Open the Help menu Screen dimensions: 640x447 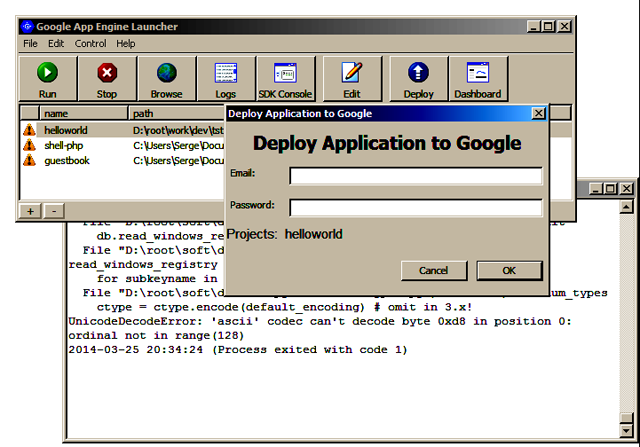coord(125,43)
